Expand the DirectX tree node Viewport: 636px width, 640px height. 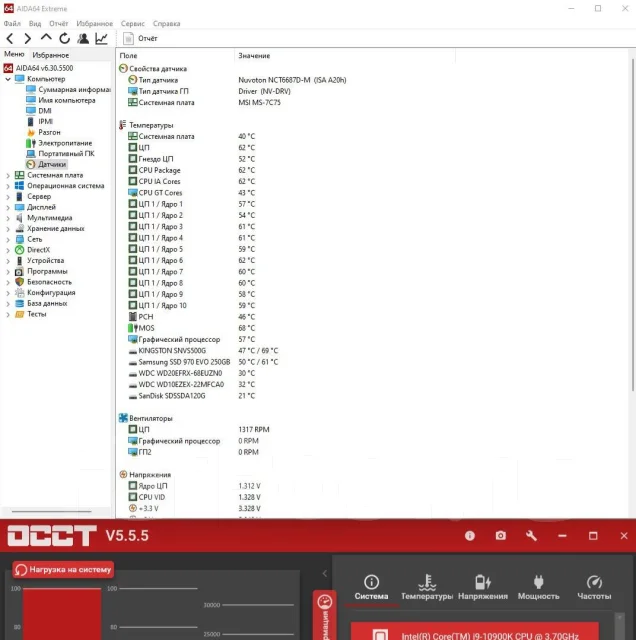tap(8, 250)
